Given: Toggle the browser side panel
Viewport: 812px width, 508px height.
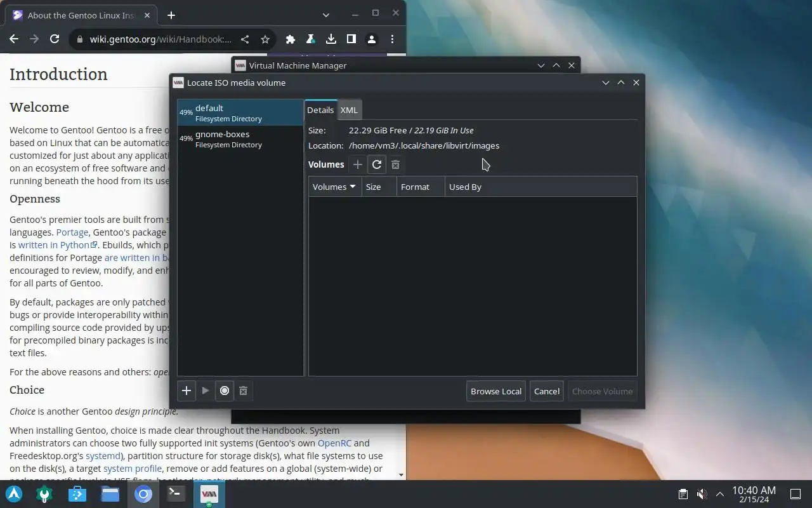Looking at the screenshot, I should (x=351, y=39).
